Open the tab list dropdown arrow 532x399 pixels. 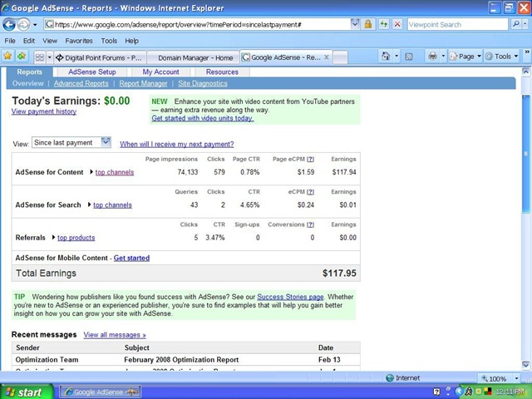click(x=50, y=57)
